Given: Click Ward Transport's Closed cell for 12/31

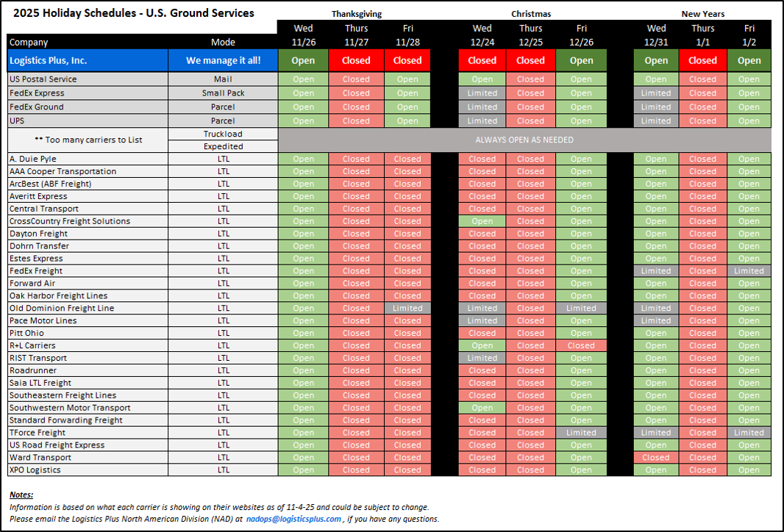Looking at the screenshot, I should [x=656, y=457].
